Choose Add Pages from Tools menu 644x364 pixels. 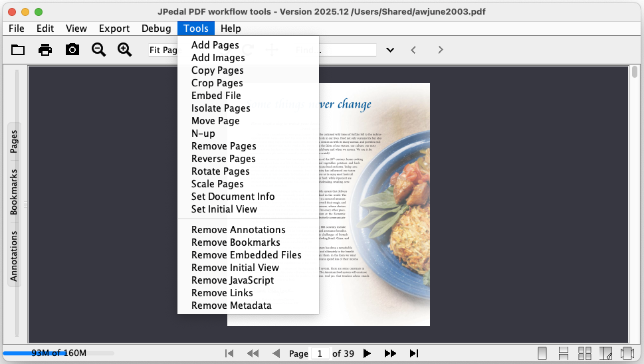click(x=248, y=45)
